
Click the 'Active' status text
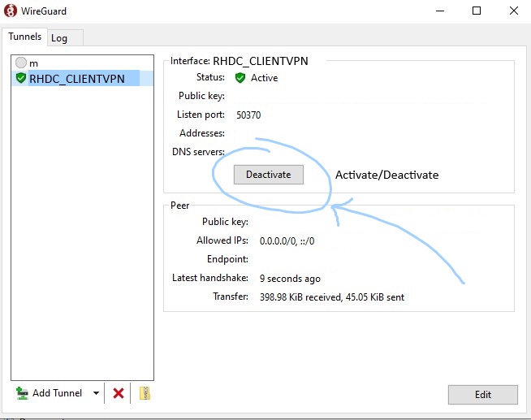(264, 78)
